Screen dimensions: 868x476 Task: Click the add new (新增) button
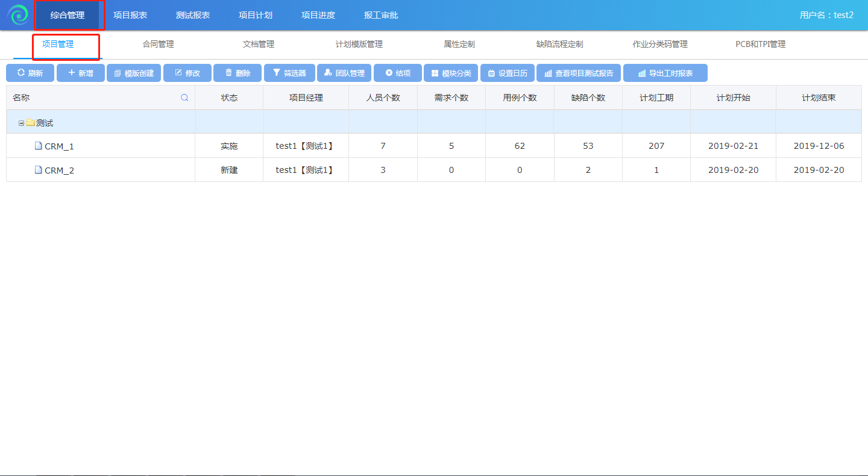(81, 73)
